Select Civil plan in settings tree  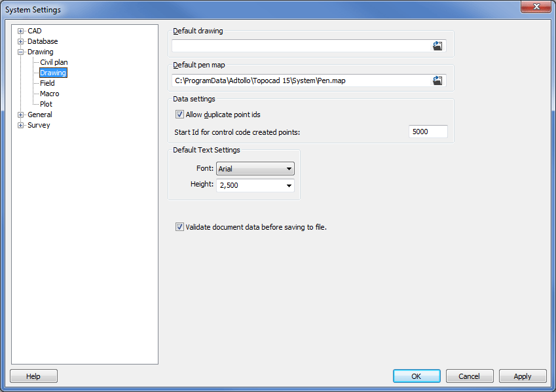[54, 62]
